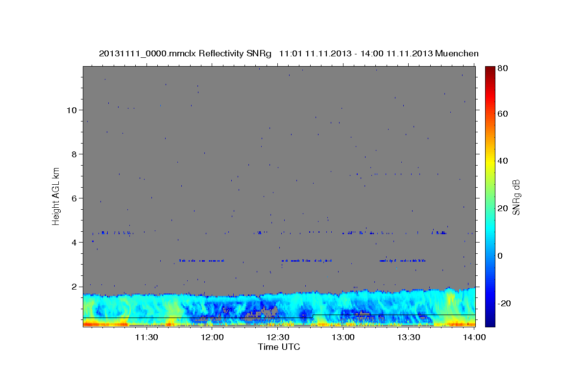Click the 12:00 time tick label
Screen dimensions: 588x392
pos(212,337)
